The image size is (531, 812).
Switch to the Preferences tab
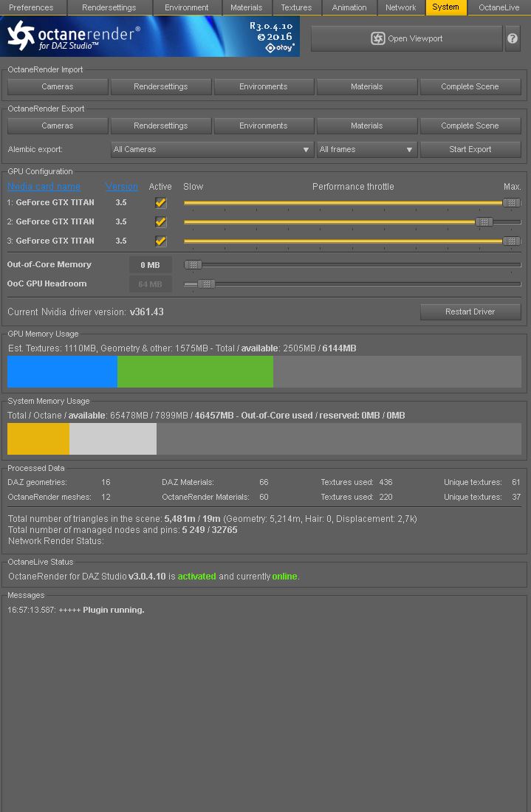[31, 7]
